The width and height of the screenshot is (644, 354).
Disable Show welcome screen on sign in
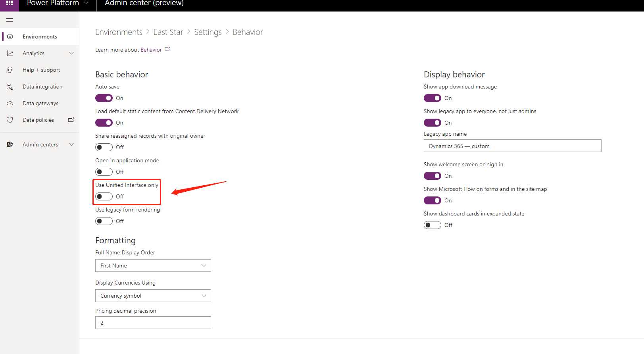[433, 176]
